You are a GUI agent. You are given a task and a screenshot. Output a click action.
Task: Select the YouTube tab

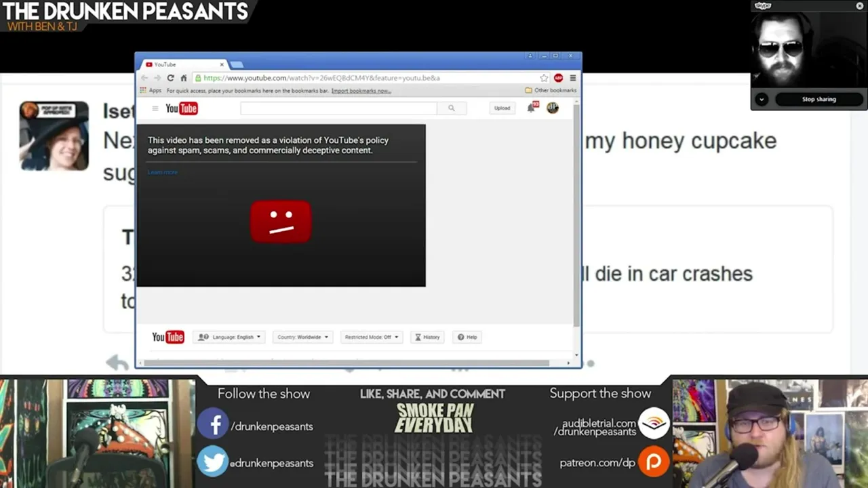(182, 64)
